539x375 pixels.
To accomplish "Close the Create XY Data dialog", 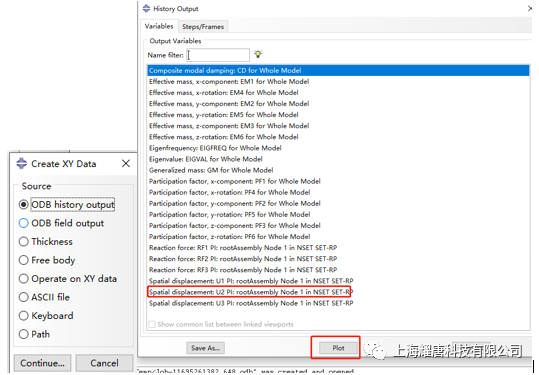I will pyautogui.click(x=126, y=164).
